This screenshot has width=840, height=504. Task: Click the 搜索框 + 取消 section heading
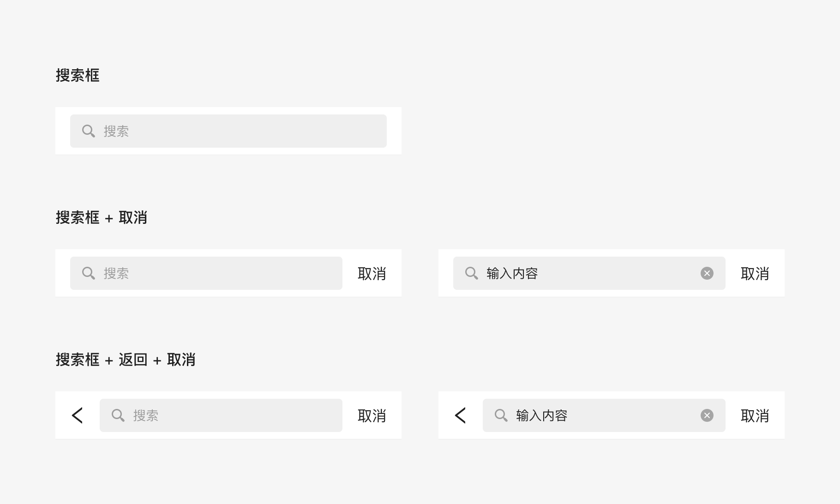[102, 217]
